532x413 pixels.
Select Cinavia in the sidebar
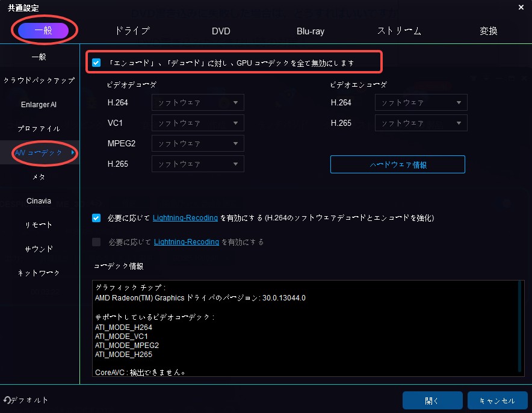[x=39, y=200]
